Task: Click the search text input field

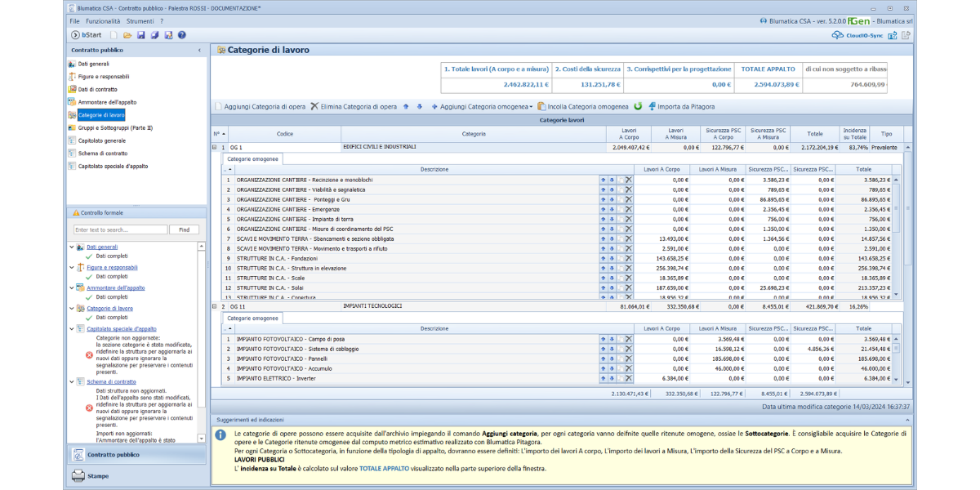Action: [x=120, y=230]
